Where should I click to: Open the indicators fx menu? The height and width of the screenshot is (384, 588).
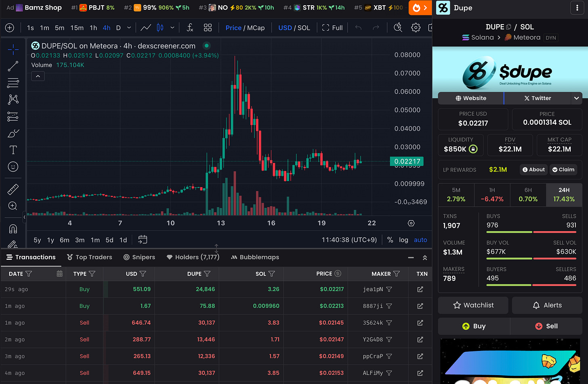tap(190, 27)
